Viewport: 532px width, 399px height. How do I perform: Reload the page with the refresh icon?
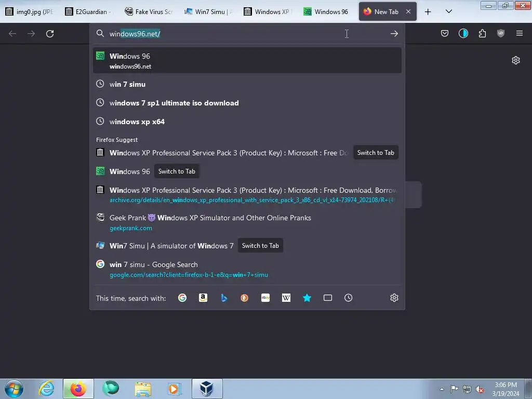coord(50,34)
